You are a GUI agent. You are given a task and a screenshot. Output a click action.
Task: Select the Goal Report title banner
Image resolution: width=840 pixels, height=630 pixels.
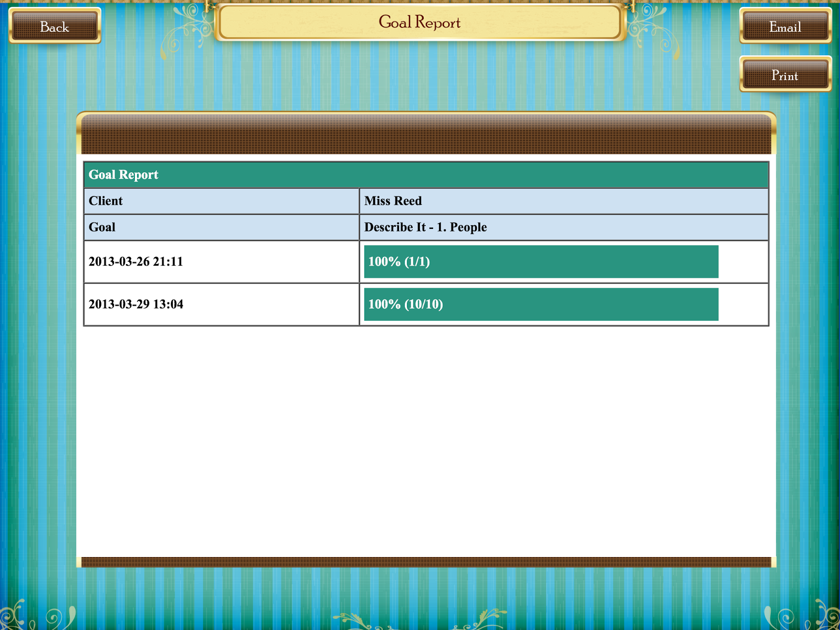(419, 22)
